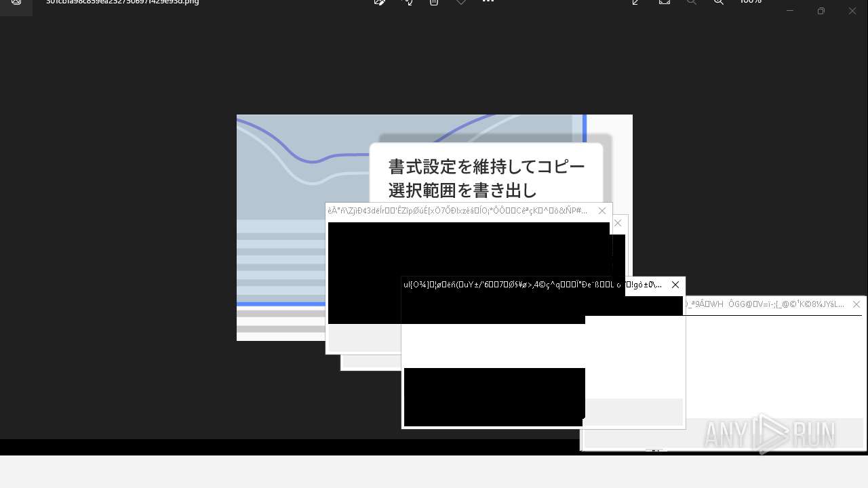Screen dimensions: 868x488
Task: Close the partly hidden popup behind the "èÀ" window
Action: [618, 223]
